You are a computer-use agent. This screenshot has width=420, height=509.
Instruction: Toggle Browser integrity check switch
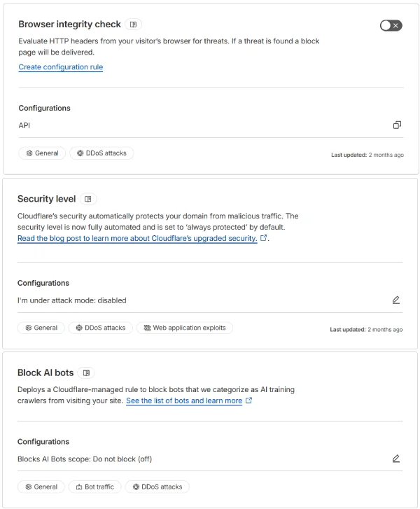tap(391, 26)
